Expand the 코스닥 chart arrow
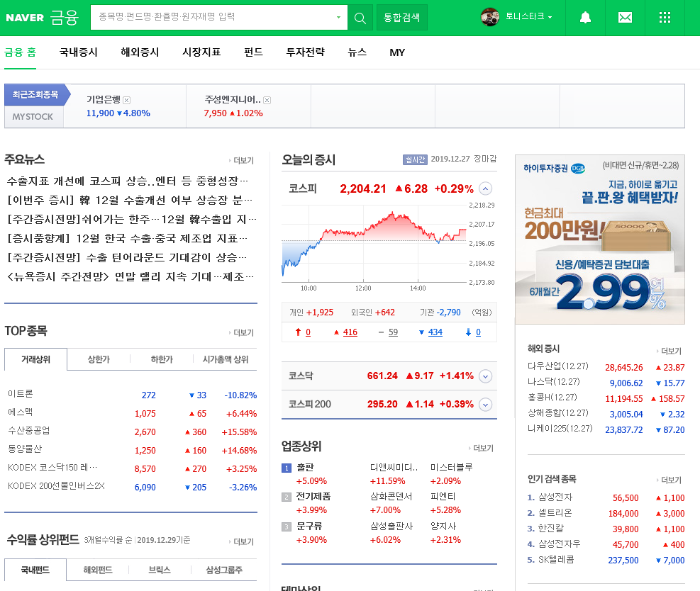Screen dimensions: 700x591 [485, 376]
